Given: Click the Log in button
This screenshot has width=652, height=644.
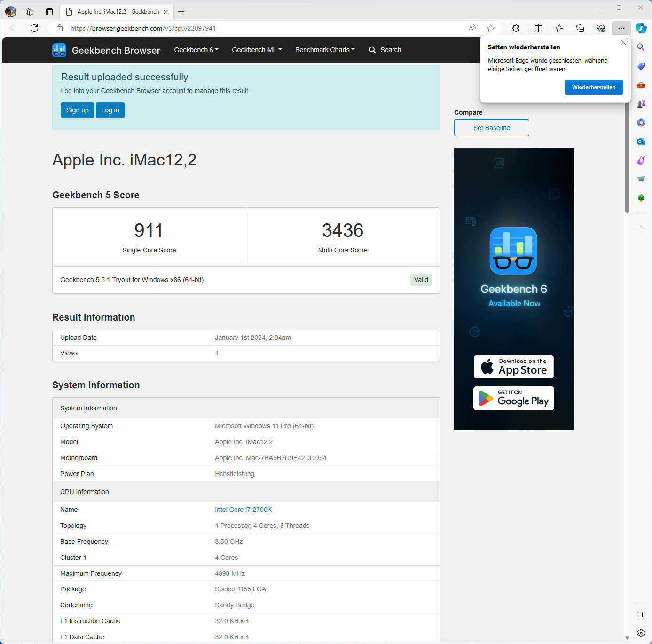Looking at the screenshot, I should click(110, 110).
